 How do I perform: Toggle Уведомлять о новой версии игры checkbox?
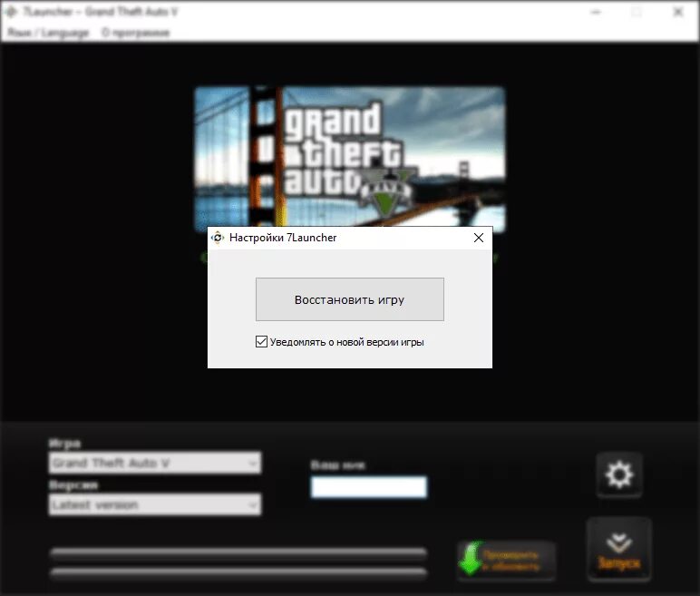tap(262, 342)
